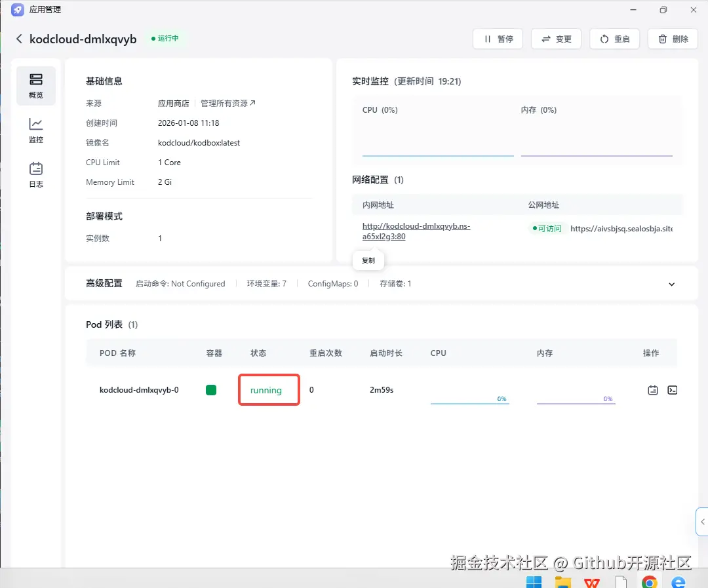This screenshot has width=708, height=588.
Task: Click the 可访问 status badge
Action: (x=547, y=229)
